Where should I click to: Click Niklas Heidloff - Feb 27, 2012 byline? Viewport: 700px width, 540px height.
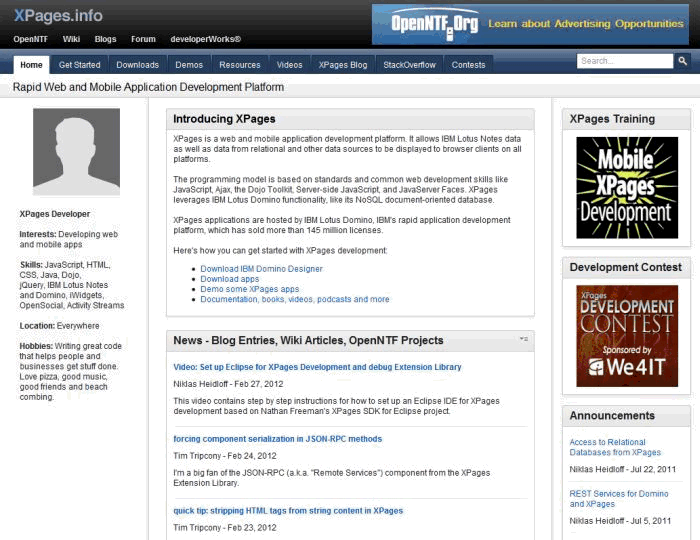tap(228, 384)
